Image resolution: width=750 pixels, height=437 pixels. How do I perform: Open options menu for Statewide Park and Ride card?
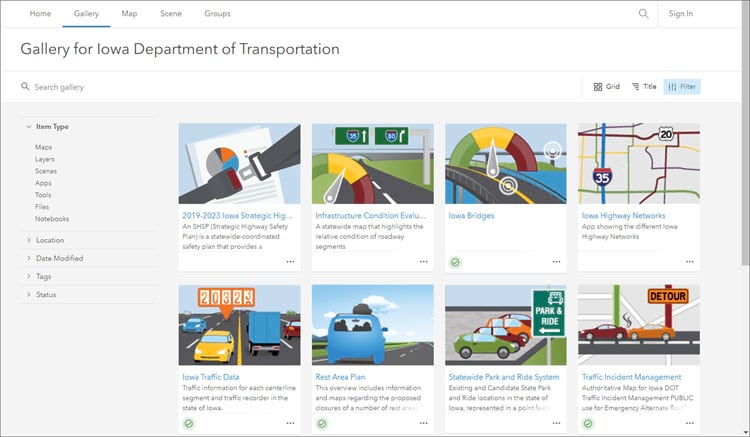(x=556, y=423)
